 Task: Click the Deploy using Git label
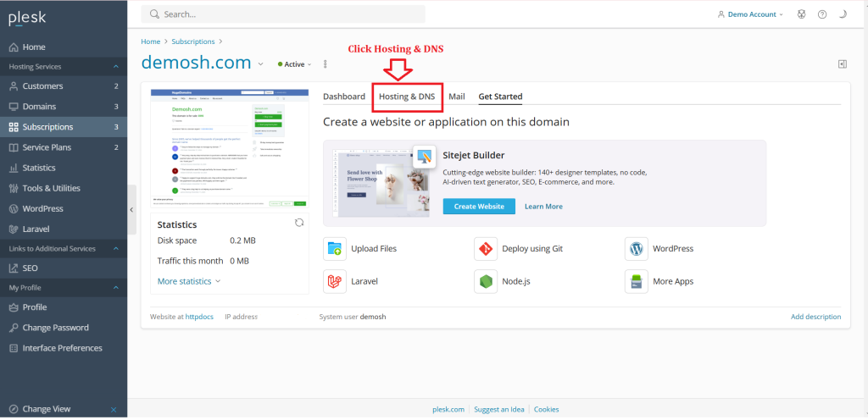532,249
